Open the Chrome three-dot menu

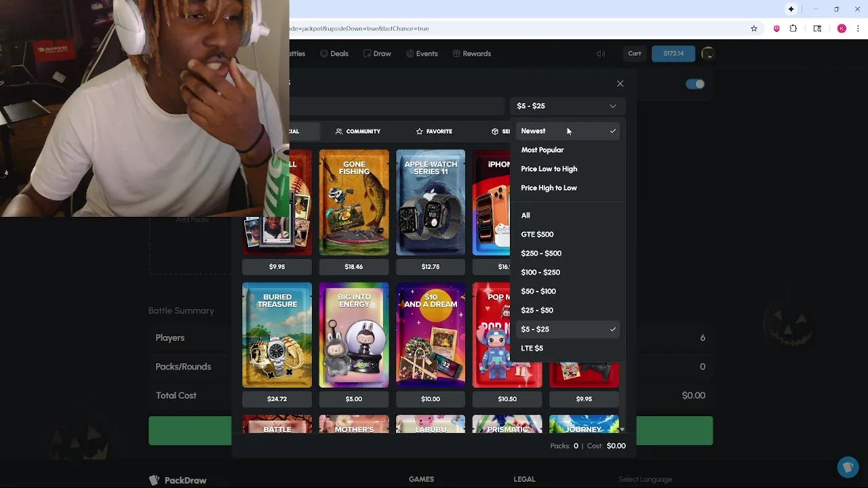pyautogui.click(x=859, y=28)
